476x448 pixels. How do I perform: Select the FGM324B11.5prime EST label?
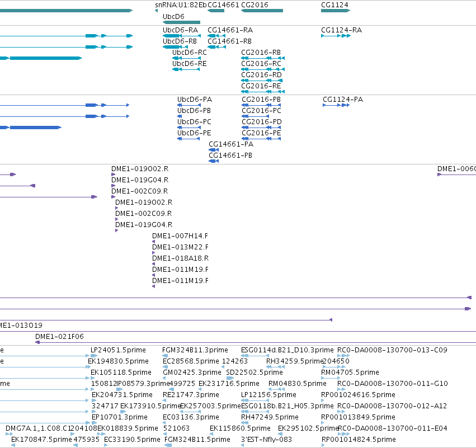point(197,440)
